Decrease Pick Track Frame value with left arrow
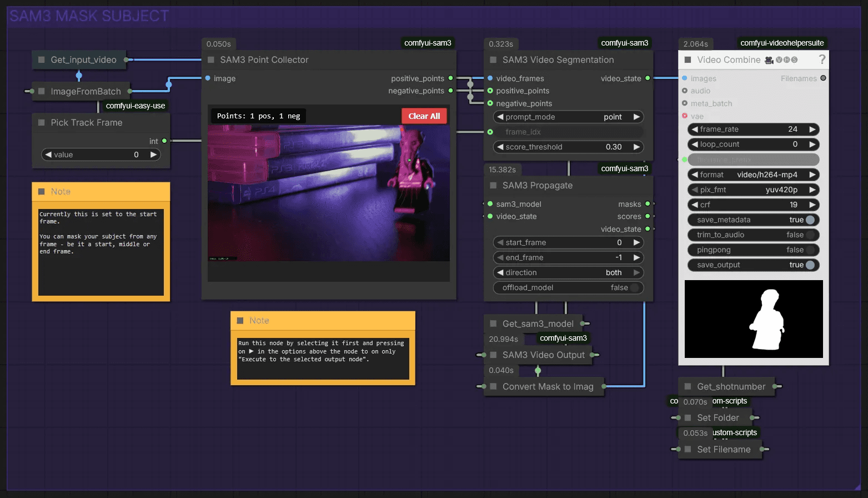This screenshot has width=868, height=498. (48, 155)
